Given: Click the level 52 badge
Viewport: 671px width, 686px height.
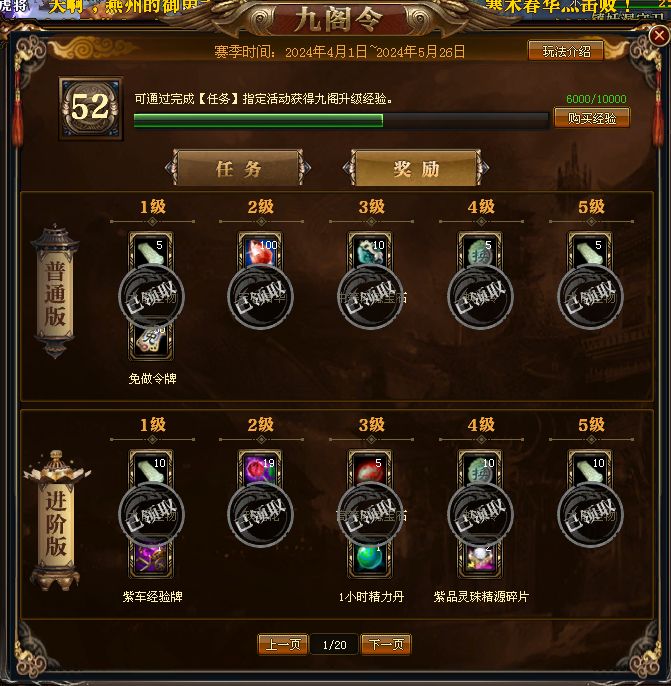Looking at the screenshot, I should pos(91,108).
